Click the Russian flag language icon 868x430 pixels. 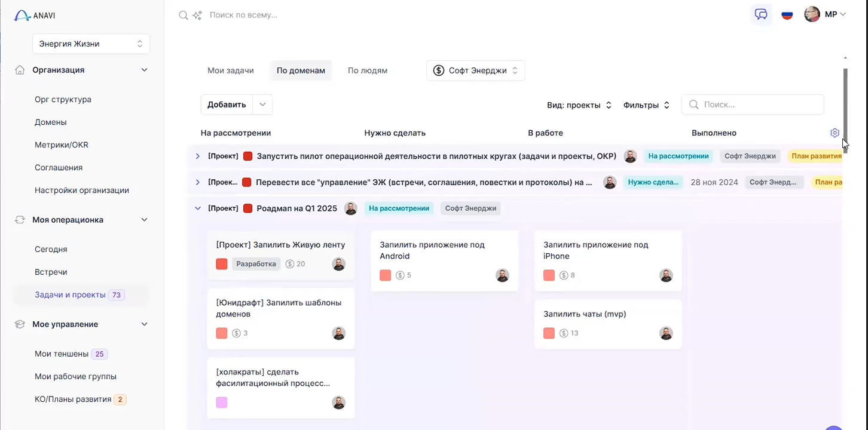787,15
